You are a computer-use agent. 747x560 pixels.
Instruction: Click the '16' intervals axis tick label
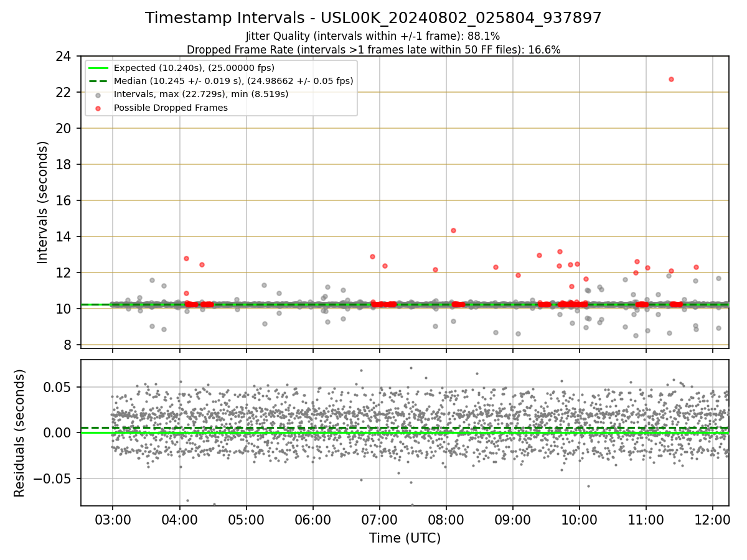pos(63,201)
